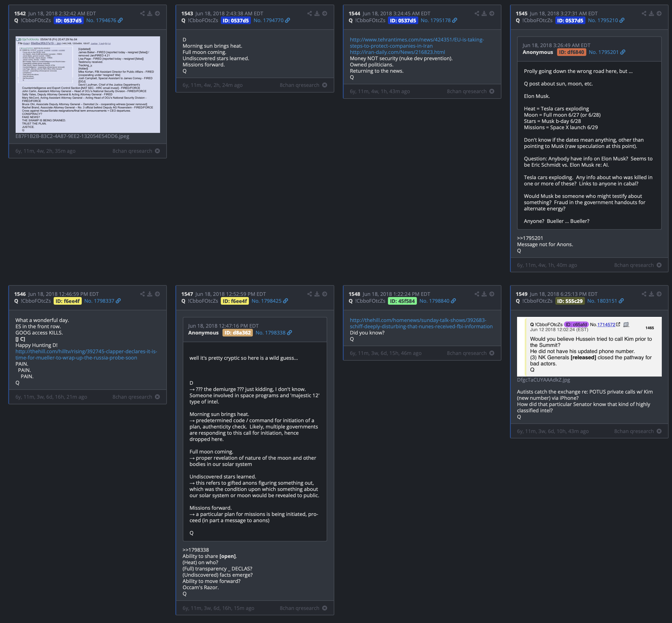Click arrow circle icon on post 1544
Screen dimensions: 672x623
492,13
